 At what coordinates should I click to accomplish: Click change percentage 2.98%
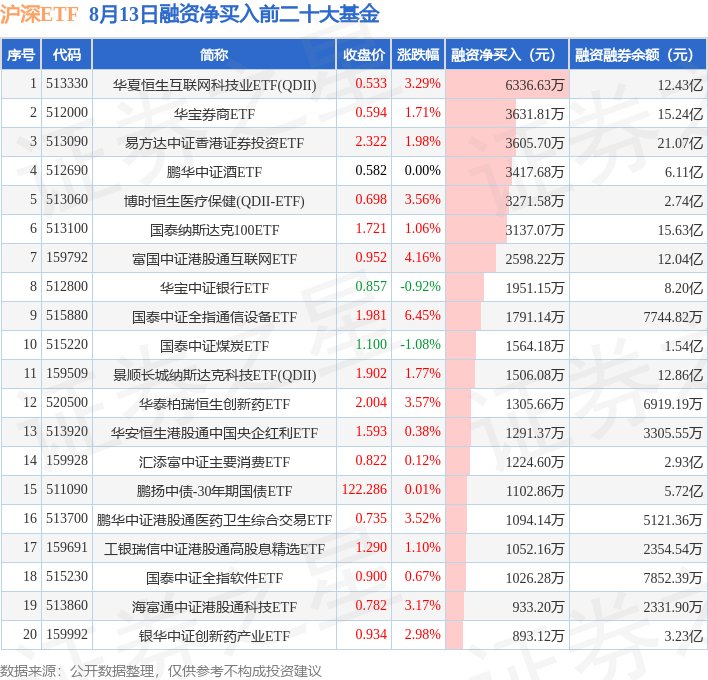tap(422, 634)
